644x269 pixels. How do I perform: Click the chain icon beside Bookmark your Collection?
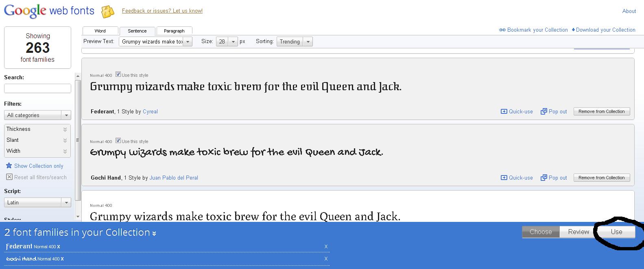coord(502,30)
